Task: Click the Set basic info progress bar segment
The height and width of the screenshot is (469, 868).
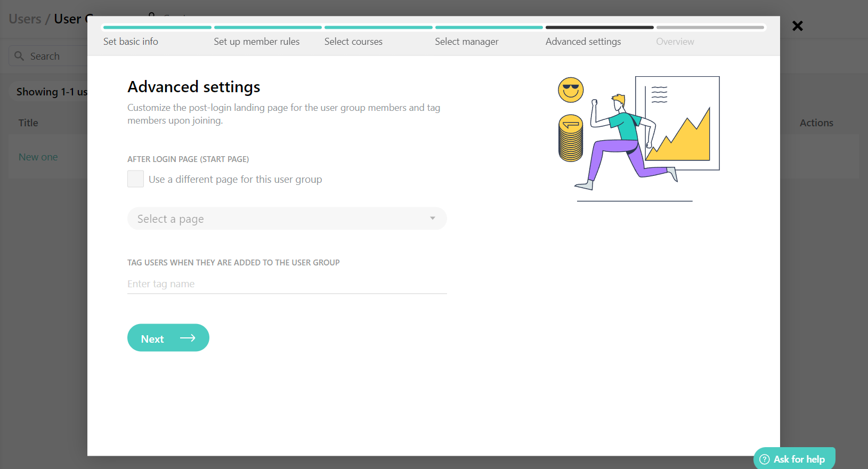Action: (x=157, y=27)
